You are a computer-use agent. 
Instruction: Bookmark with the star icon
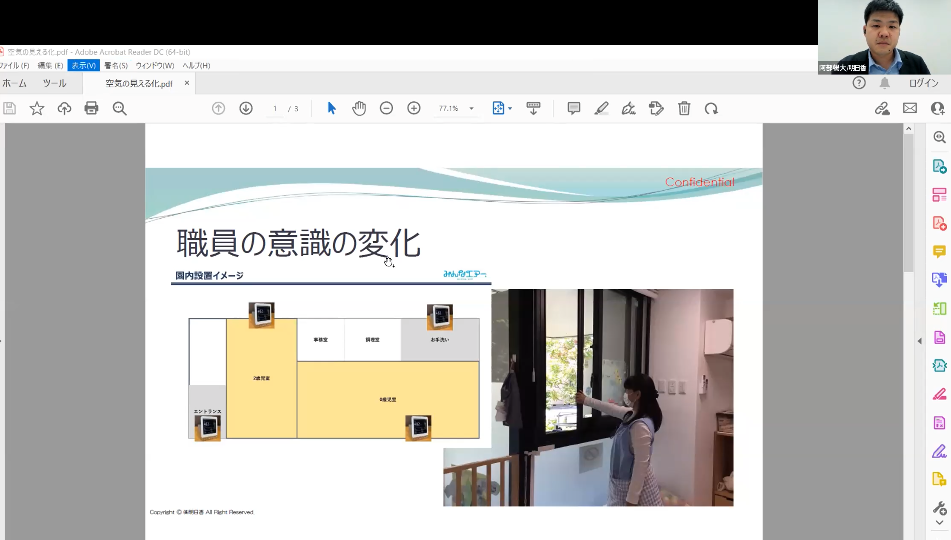(x=37, y=109)
